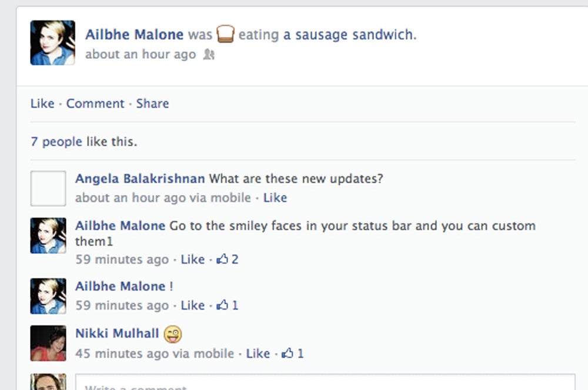588x390 pixels.
Task: Share the sausage sandwich post
Action: [152, 103]
